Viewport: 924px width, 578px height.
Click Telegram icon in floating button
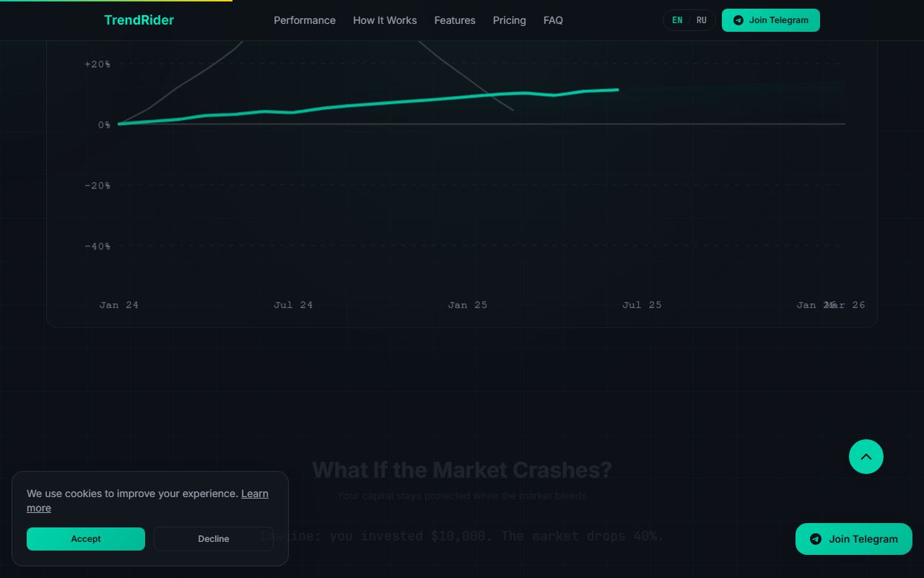816,539
